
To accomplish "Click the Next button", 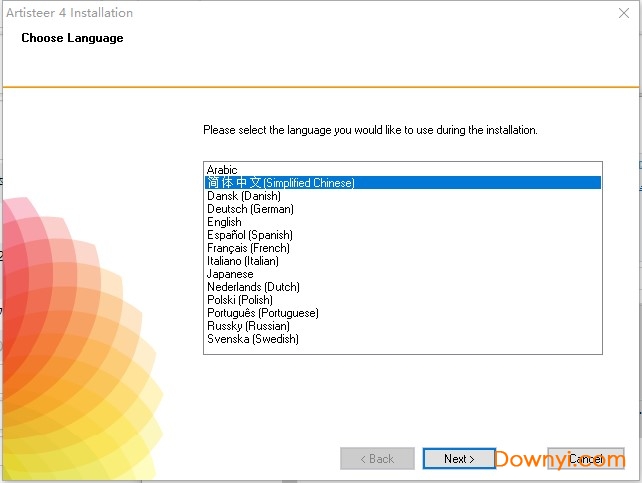I will (460, 459).
